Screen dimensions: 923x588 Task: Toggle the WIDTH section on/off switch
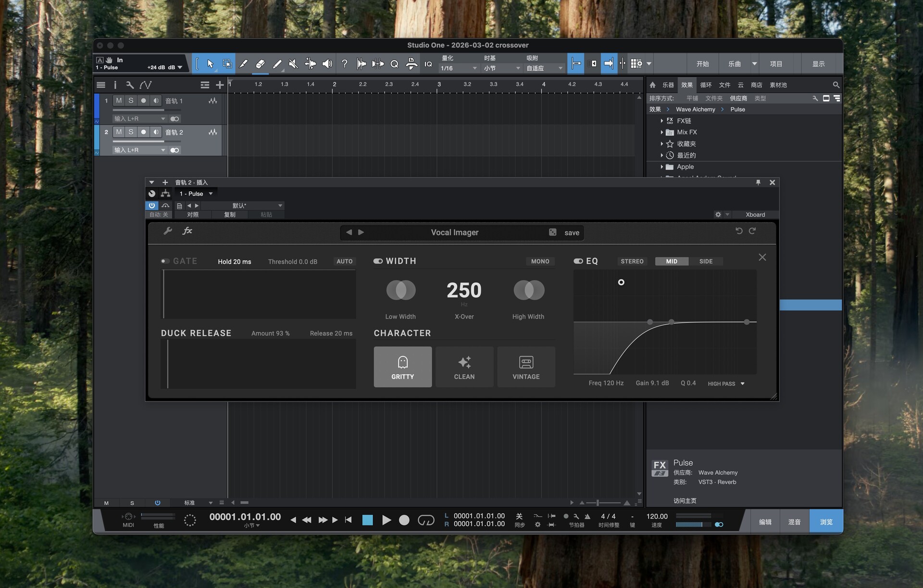(378, 261)
